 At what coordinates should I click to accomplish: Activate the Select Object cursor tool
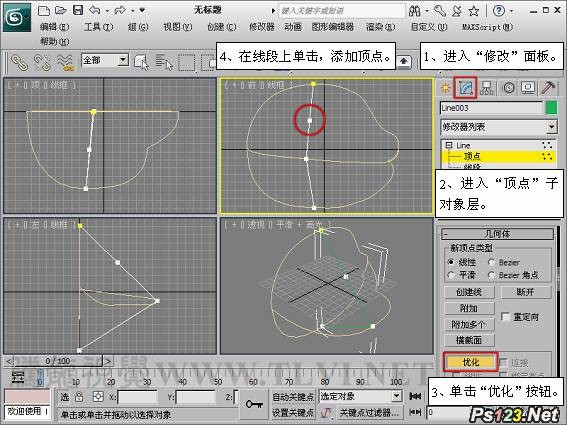(141, 62)
